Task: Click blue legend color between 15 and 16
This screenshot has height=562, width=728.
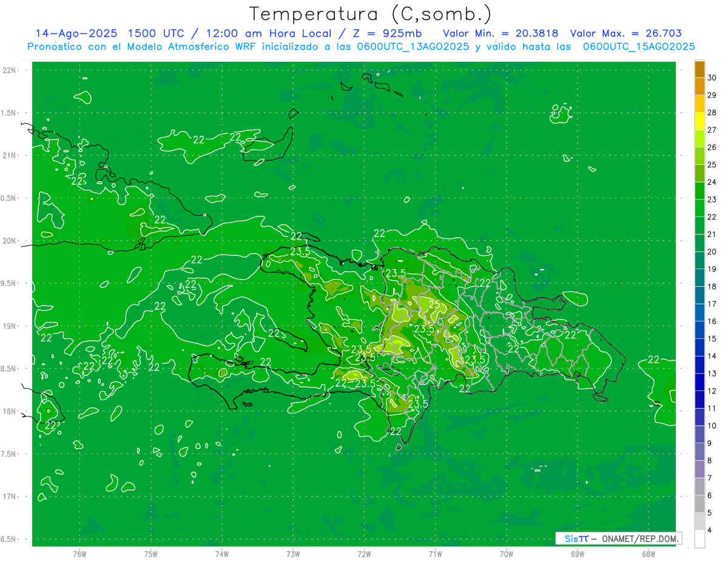Action: (699, 330)
